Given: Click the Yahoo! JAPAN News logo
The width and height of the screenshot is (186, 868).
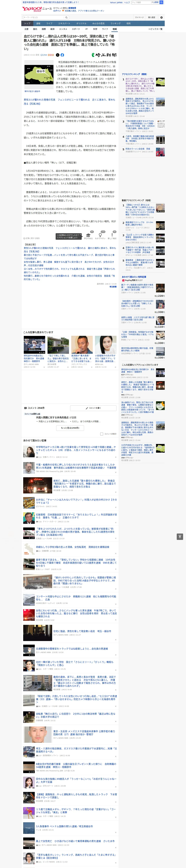Looking at the screenshot, I should 37,9.
